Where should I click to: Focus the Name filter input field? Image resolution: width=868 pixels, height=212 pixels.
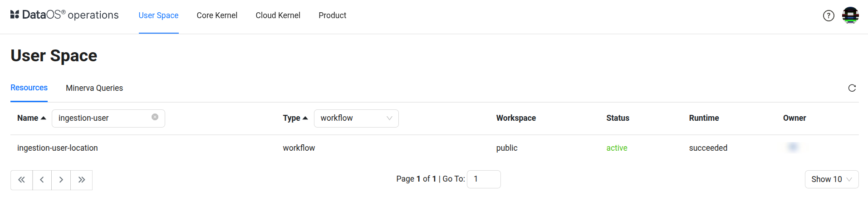pyautogui.click(x=102, y=118)
